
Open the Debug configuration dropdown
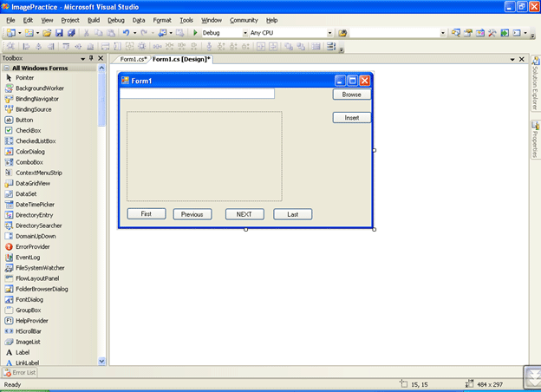click(x=245, y=33)
